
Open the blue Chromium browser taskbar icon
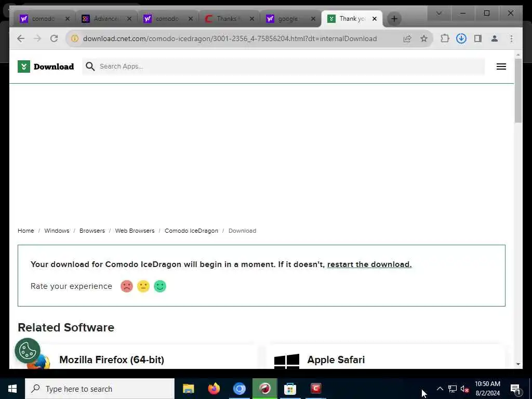(x=239, y=389)
